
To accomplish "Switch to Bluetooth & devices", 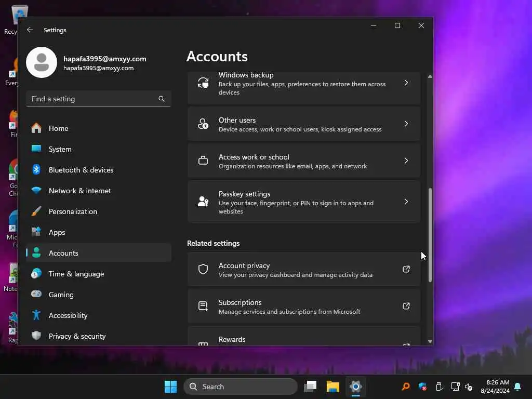I will 98,170.
